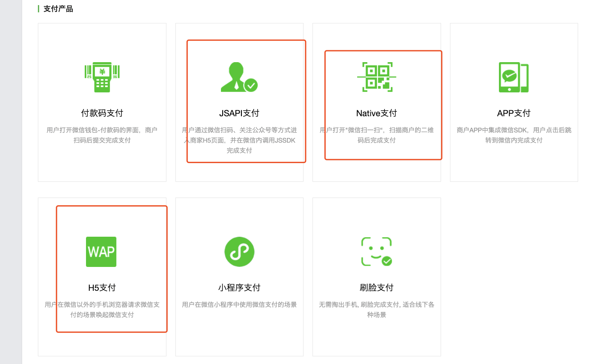Screen dimensions: 596x364
Task: Click the 小程序支付 mini program icon
Action: pyautogui.click(x=239, y=252)
